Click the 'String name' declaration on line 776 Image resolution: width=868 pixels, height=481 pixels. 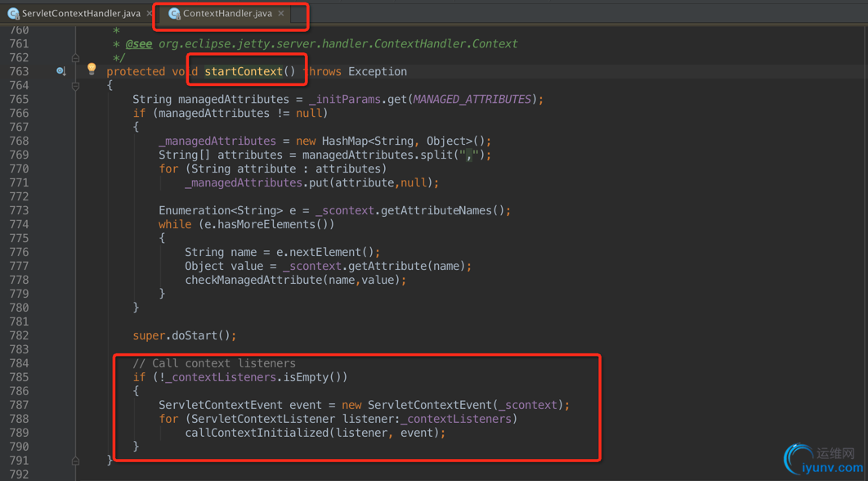(x=221, y=252)
